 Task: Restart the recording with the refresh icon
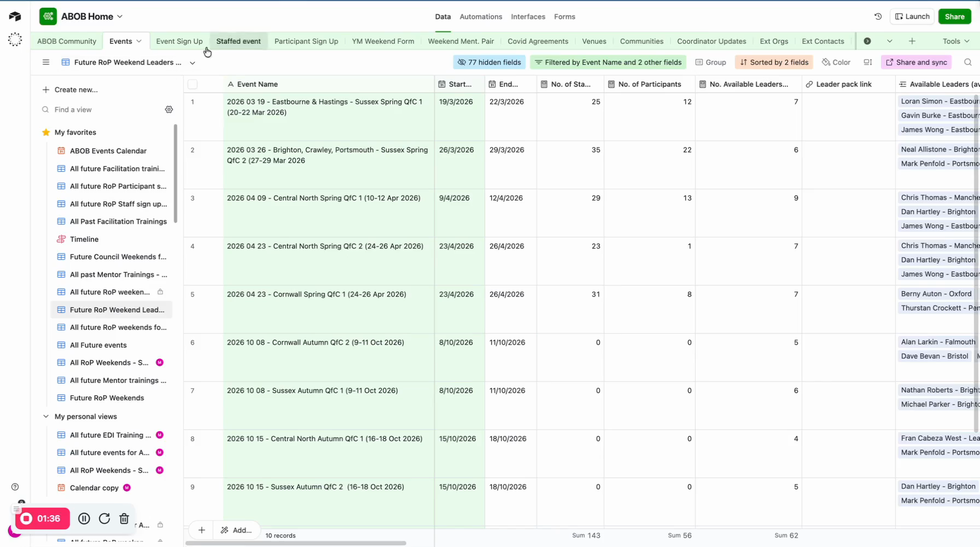104,519
